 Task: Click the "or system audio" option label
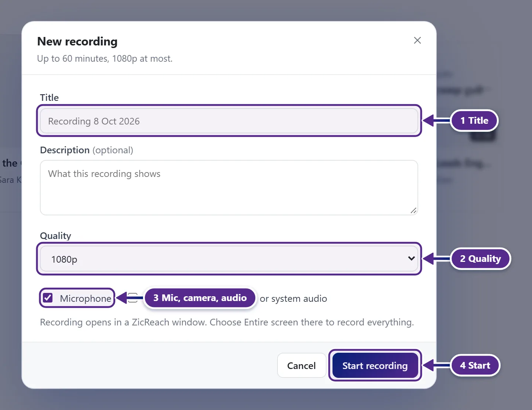click(x=293, y=298)
